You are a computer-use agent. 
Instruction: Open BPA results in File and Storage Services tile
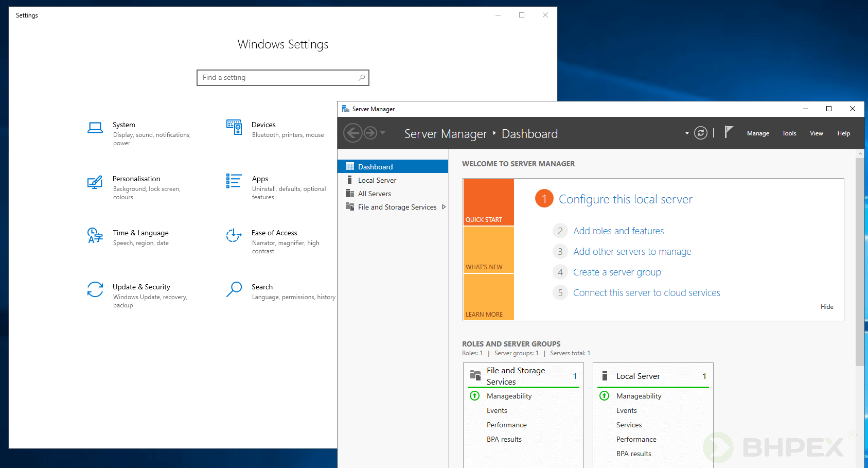coord(504,439)
